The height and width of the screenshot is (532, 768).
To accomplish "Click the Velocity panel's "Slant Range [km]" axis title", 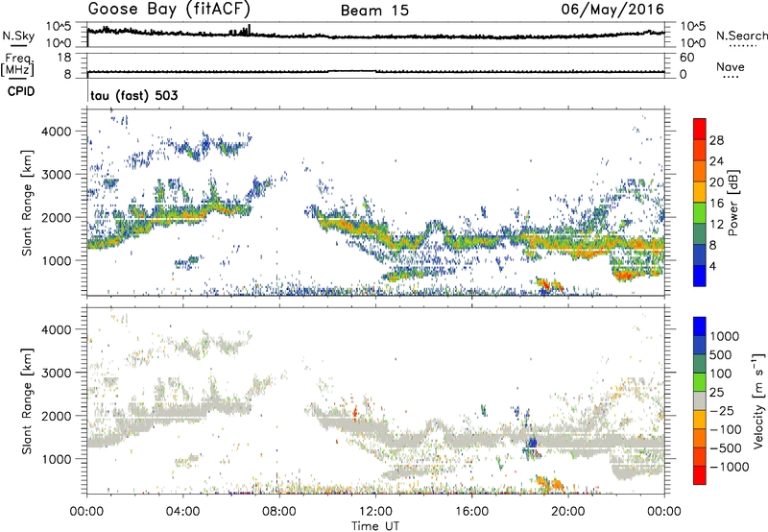I will coord(27,400).
